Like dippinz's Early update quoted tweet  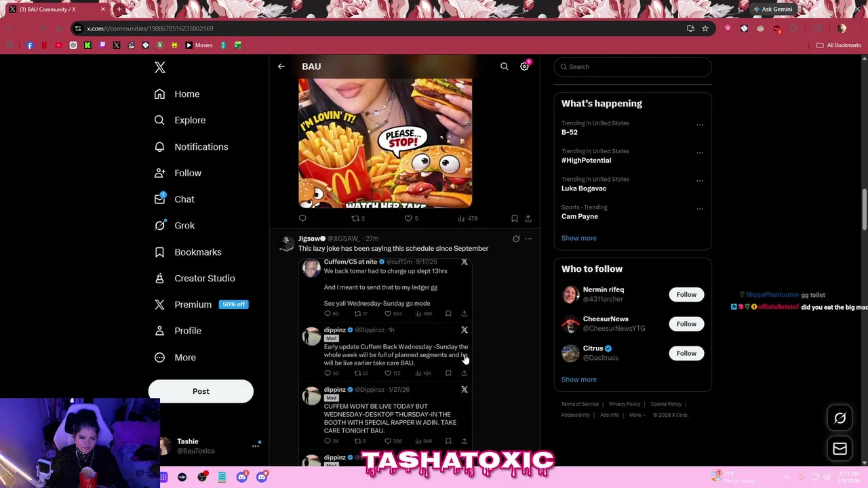pyautogui.click(x=393, y=373)
